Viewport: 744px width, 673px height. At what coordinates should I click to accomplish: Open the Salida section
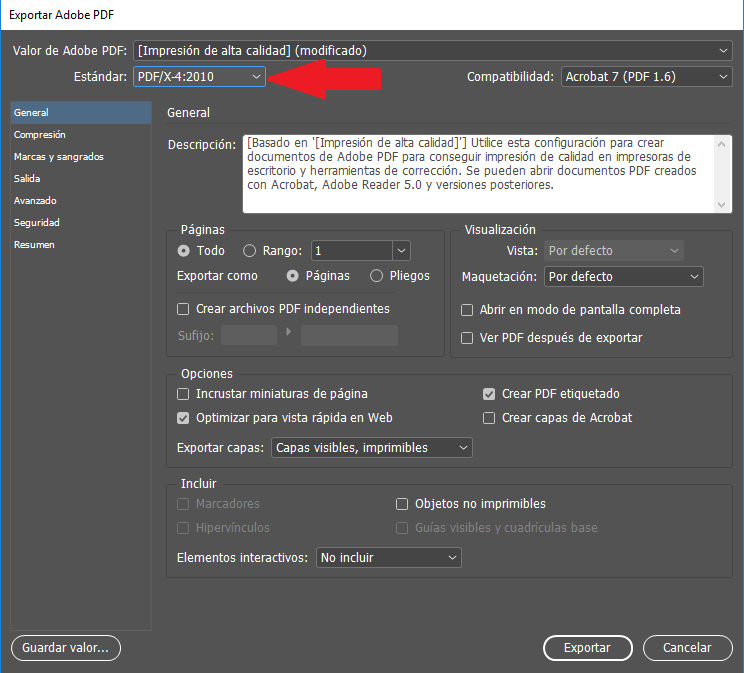[28, 179]
